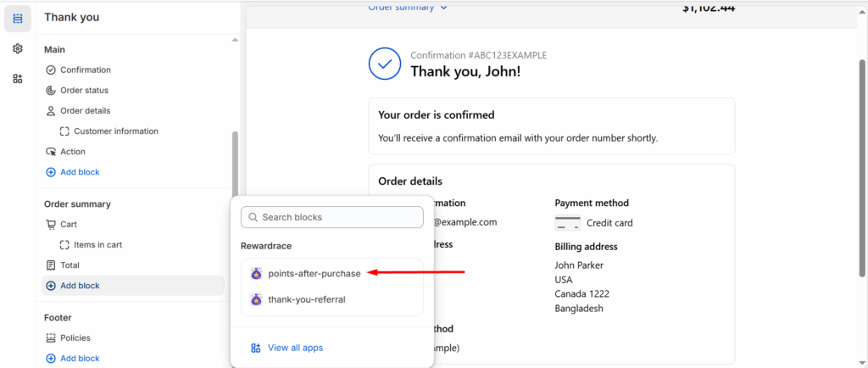Focus the Search blocks field
The width and height of the screenshot is (868, 368).
click(332, 217)
